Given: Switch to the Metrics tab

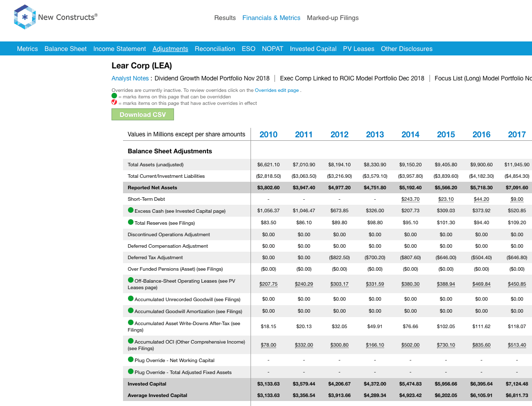Looking at the screenshot, I should pyautogui.click(x=27, y=49).
